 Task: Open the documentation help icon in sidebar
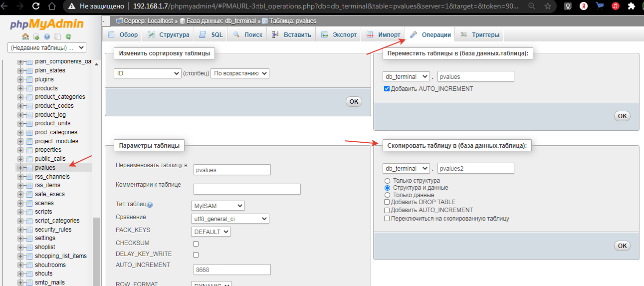[47, 36]
